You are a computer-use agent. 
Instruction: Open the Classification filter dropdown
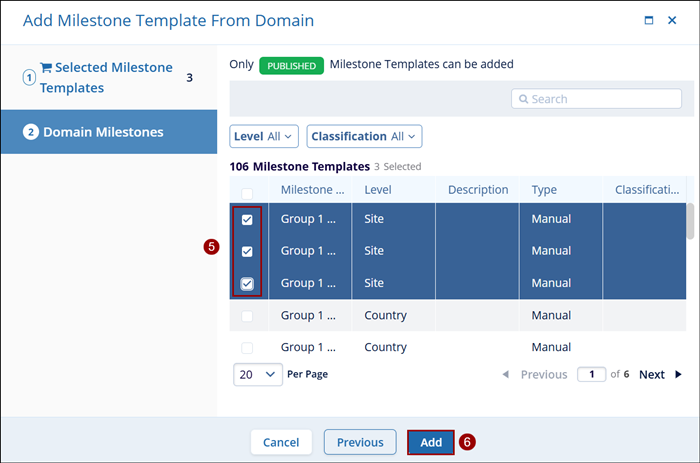364,136
